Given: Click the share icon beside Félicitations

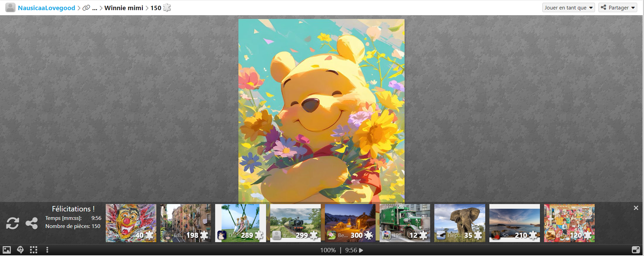Looking at the screenshot, I should (32, 223).
